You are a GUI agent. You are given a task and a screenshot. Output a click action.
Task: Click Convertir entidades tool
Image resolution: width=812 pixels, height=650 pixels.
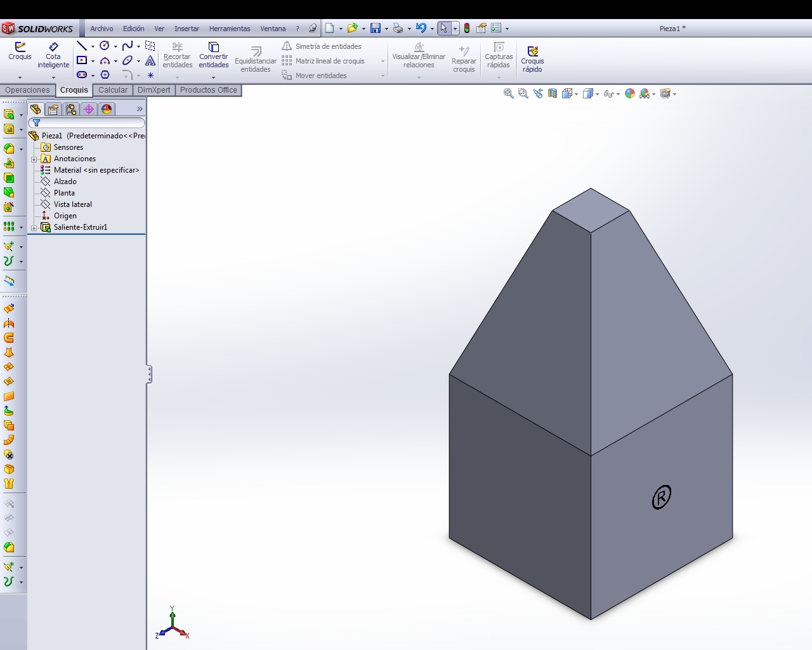(x=214, y=55)
